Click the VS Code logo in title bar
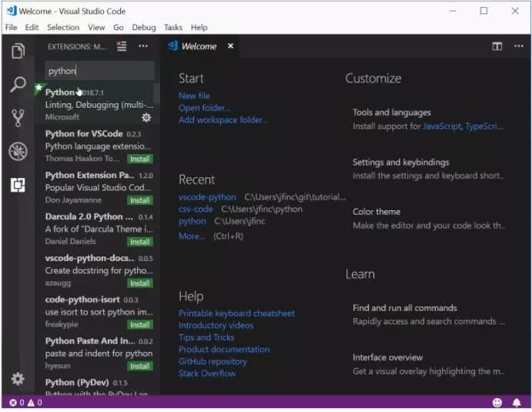Screen dimensions: 532x412 pyautogui.click(x=12, y=11)
